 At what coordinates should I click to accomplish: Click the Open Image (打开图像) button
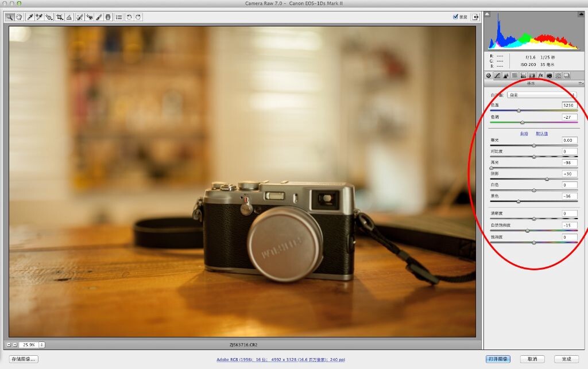498,359
